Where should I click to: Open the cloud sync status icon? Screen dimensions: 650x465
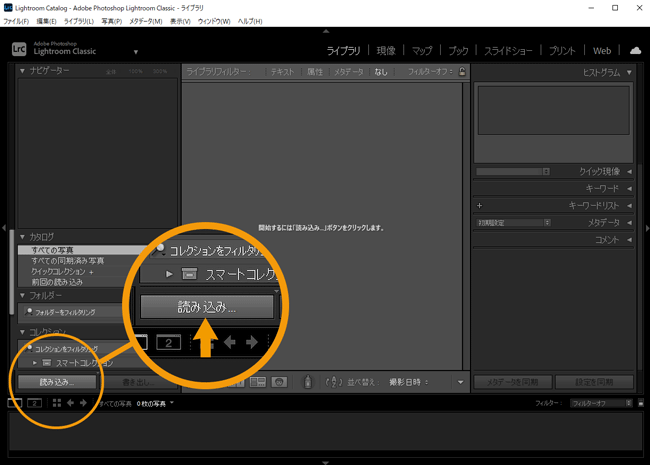[635, 51]
